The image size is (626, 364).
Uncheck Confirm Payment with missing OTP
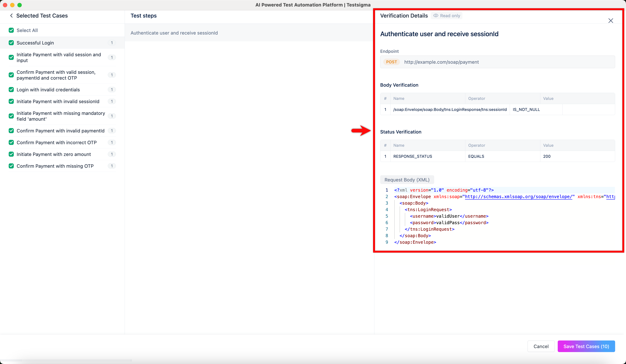tap(11, 166)
